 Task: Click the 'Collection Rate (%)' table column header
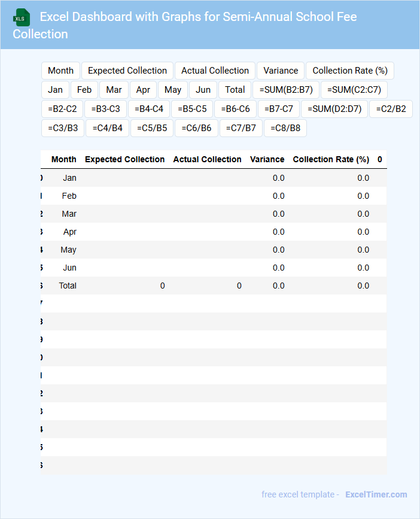(331, 160)
